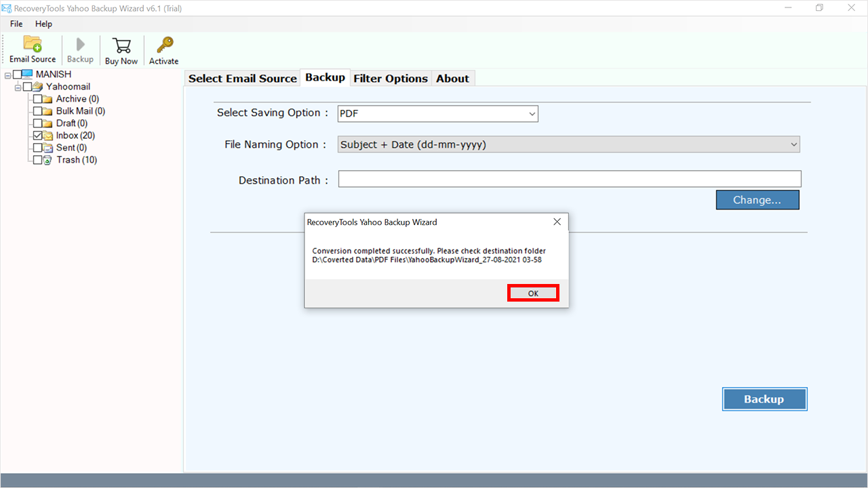Screen dimensions: 868x488
Task: Click the MANISH computer icon
Action: click(x=28, y=75)
